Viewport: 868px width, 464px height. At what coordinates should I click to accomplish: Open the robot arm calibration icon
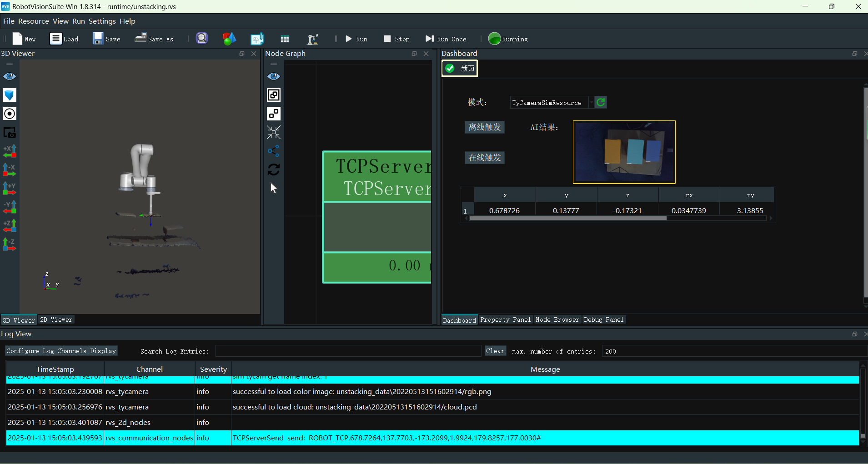tap(313, 39)
